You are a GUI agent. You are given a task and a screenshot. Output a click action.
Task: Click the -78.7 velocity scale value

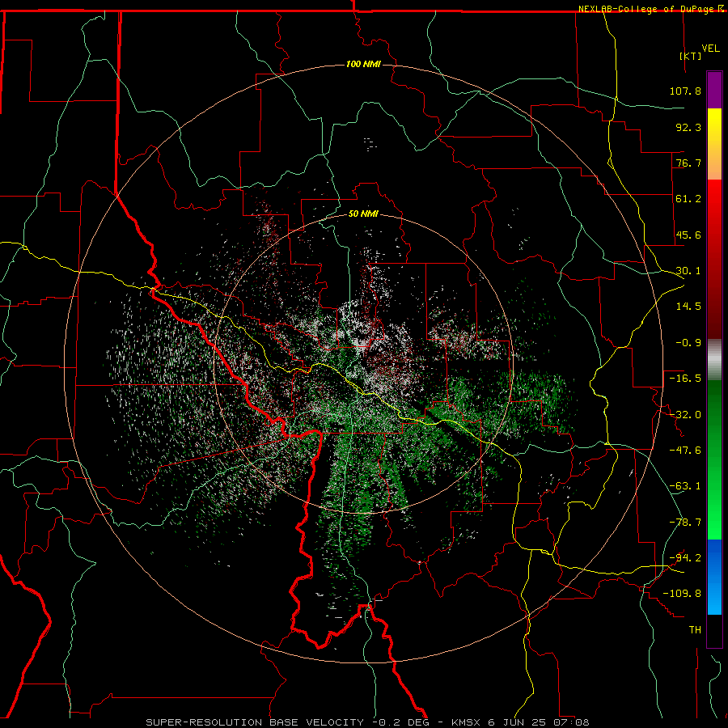pyautogui.click(x=685, y=523)
